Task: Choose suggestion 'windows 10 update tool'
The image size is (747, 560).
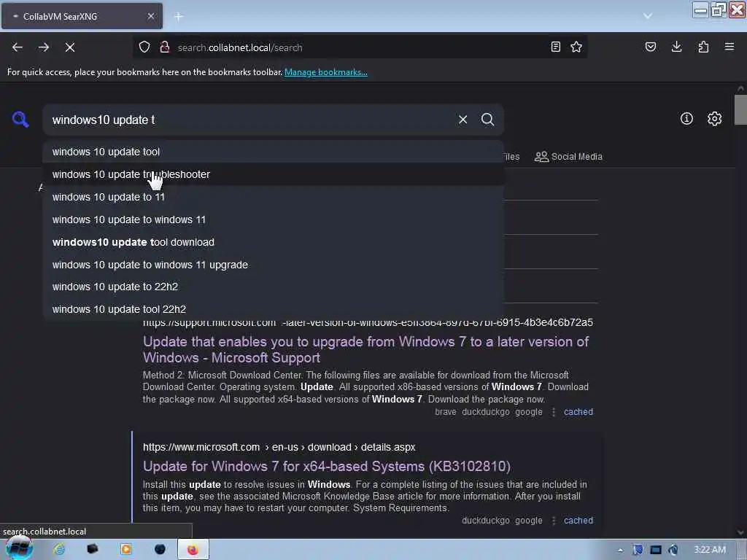Action: point(274,152)
